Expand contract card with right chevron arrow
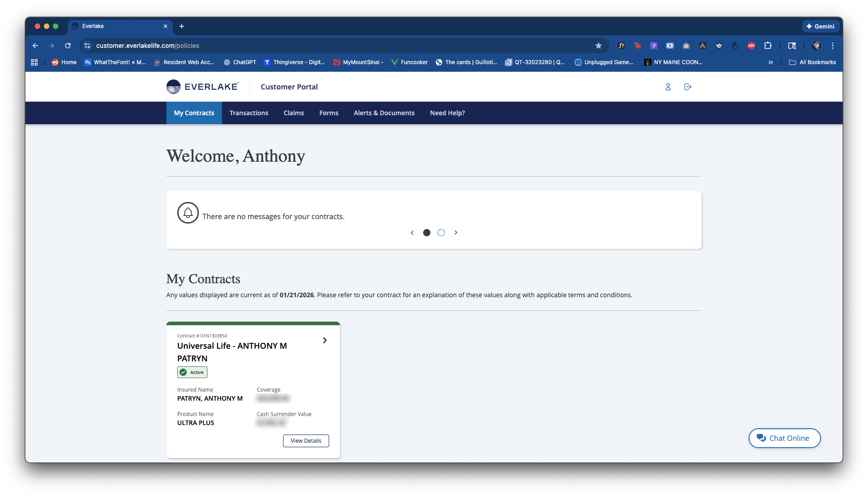Image resolution: width=868 pixels, height=496 pixels. [x=325, y=340]
